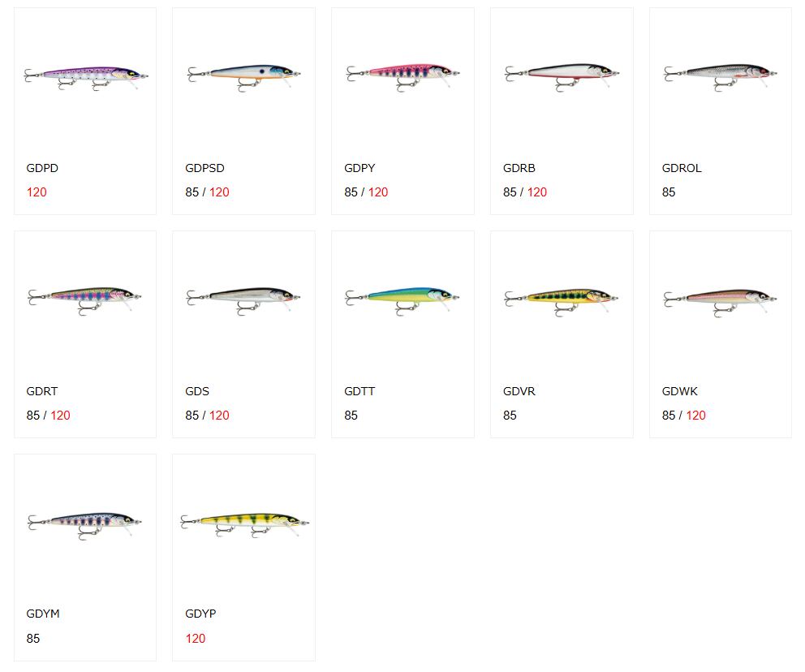This screenshot has height=672, width=805.
Task: Click the GDRB lure image
Action: 562,74
